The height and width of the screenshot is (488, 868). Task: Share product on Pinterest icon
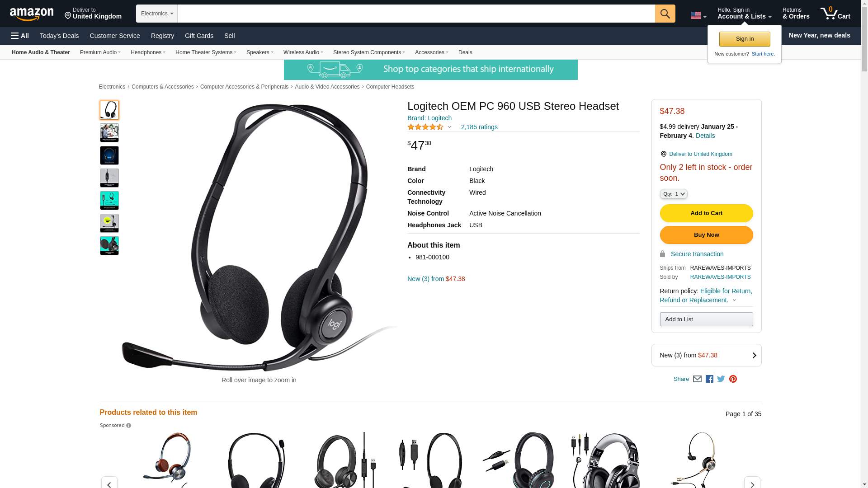[x=733, y=379]
